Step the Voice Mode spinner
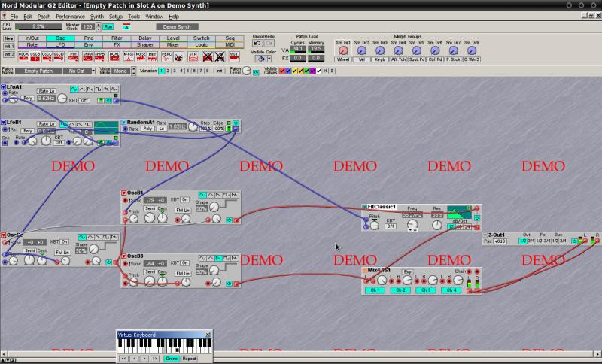The height and width of the screenshot is (364, 602). point(134,71)
